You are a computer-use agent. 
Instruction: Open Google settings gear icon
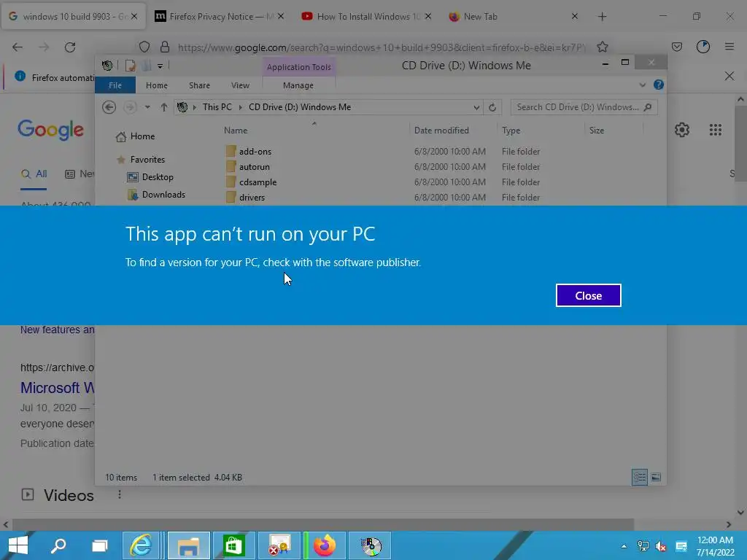[x=682, y=130]
